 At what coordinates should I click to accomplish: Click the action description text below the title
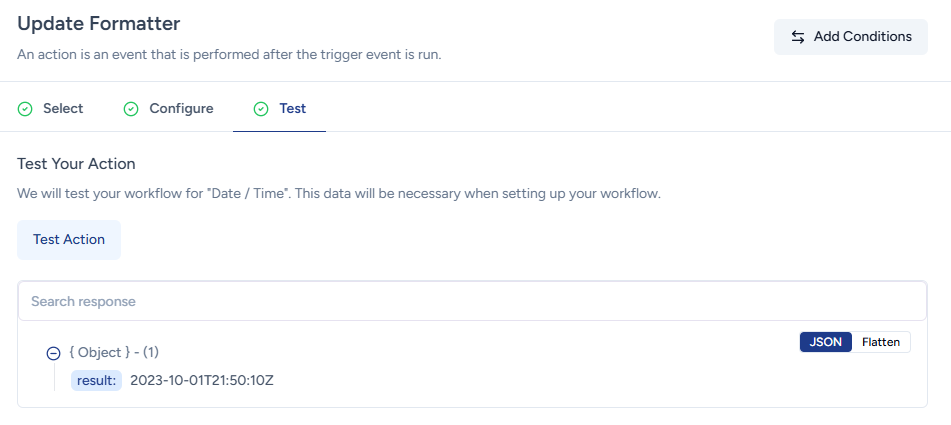pyautogui.click(x=229, y=54)
